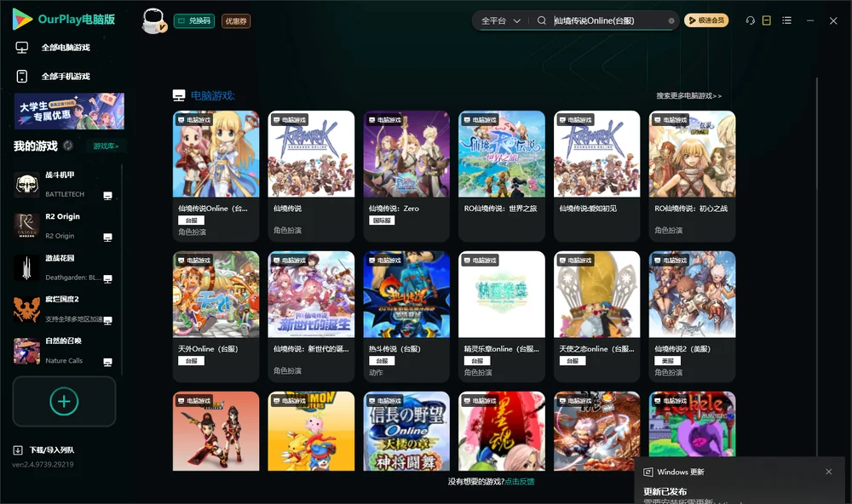The image size is (852, 504).
Task: Clear the search text with the x icon
Action: (x=671, y=20)
